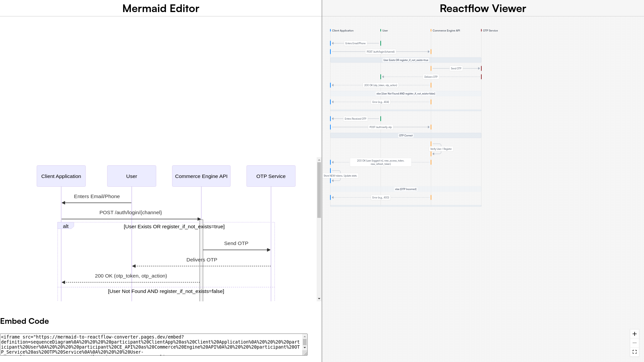This screenshot has width=644, height=362.
Task: Select the User participant box in Mermaid diagram
Action: click(x=131, y=176)
